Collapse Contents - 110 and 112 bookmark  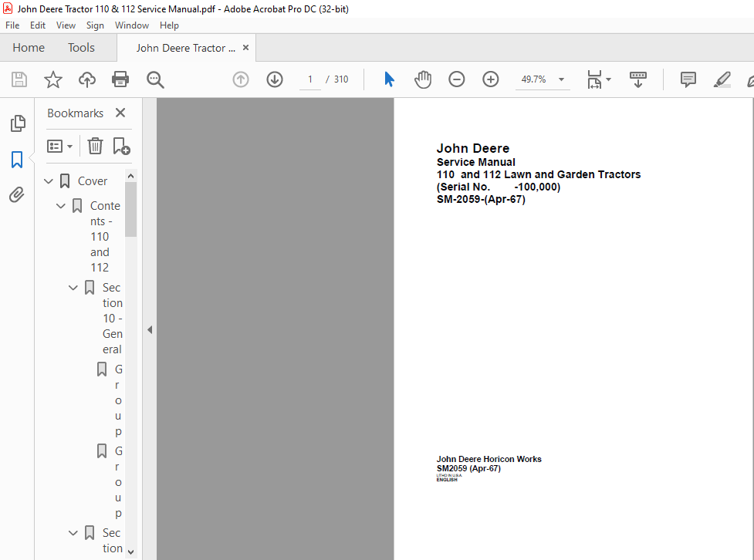click(x=61, y=206)
